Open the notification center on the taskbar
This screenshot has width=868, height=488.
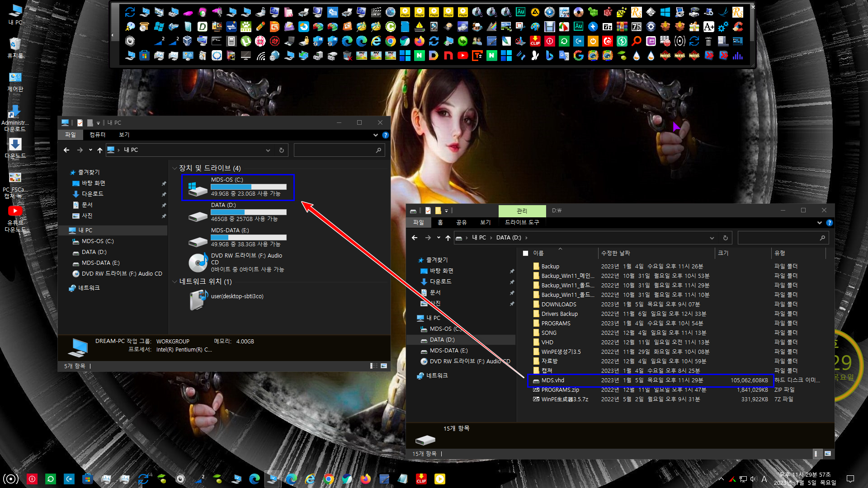(x=850, y=479)
